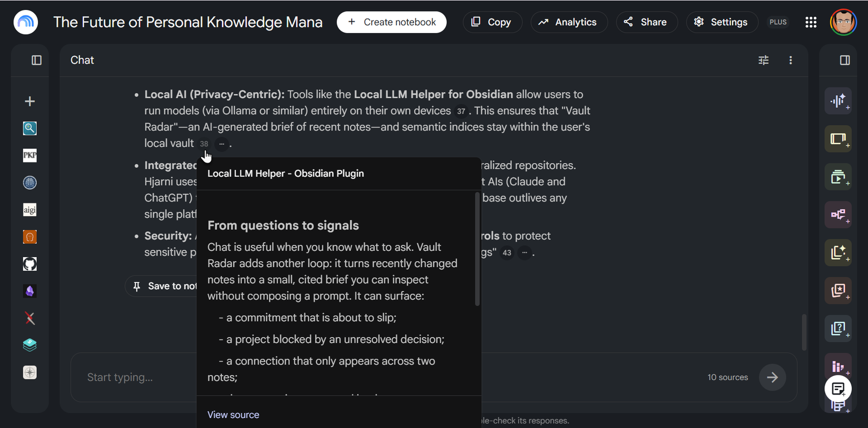
Task: Select the magnifying glass source
Action: 30,128
